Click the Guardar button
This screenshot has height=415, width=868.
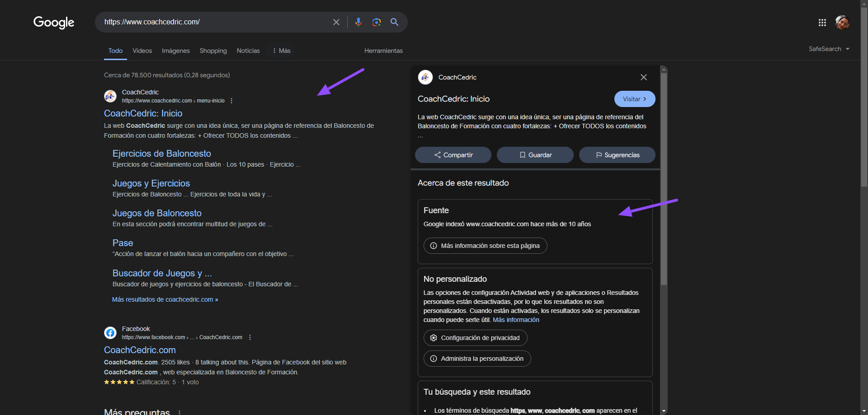(x=535, y=155)
